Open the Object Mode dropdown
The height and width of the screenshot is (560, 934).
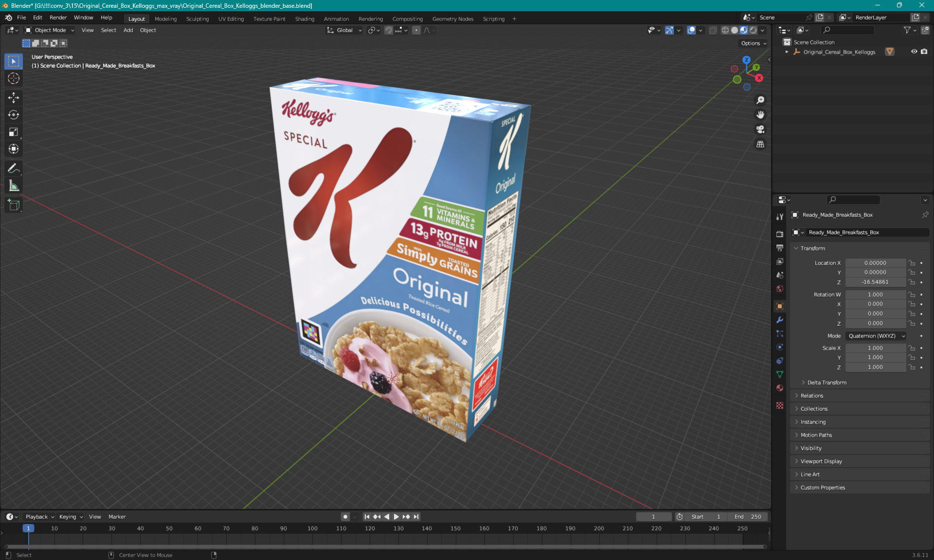pos(50,30)
